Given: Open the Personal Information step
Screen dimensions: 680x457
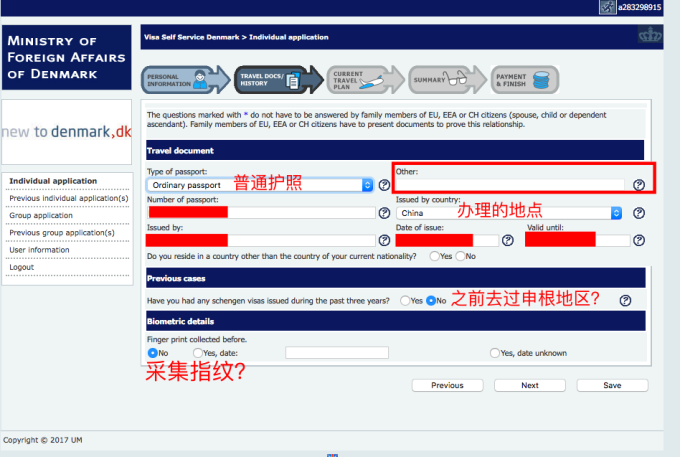Looking at the screenshot, I should (186, 80).
